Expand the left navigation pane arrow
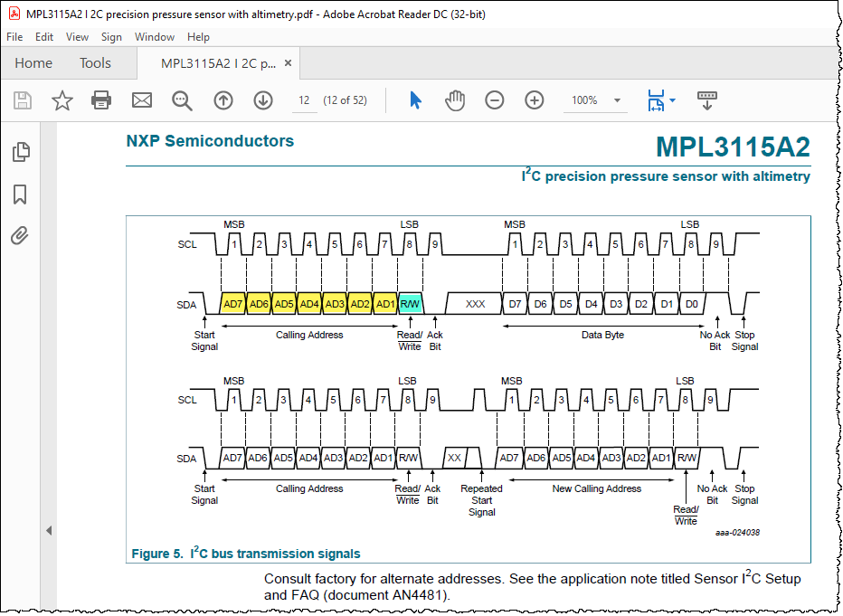Screen dimensions: 843x616 coord(48,531)
